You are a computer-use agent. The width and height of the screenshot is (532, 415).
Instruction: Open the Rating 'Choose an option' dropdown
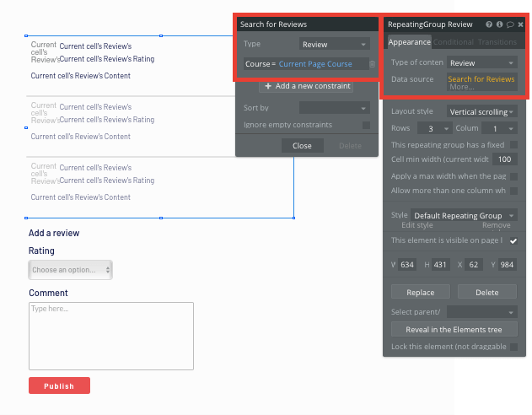[71, 270]
